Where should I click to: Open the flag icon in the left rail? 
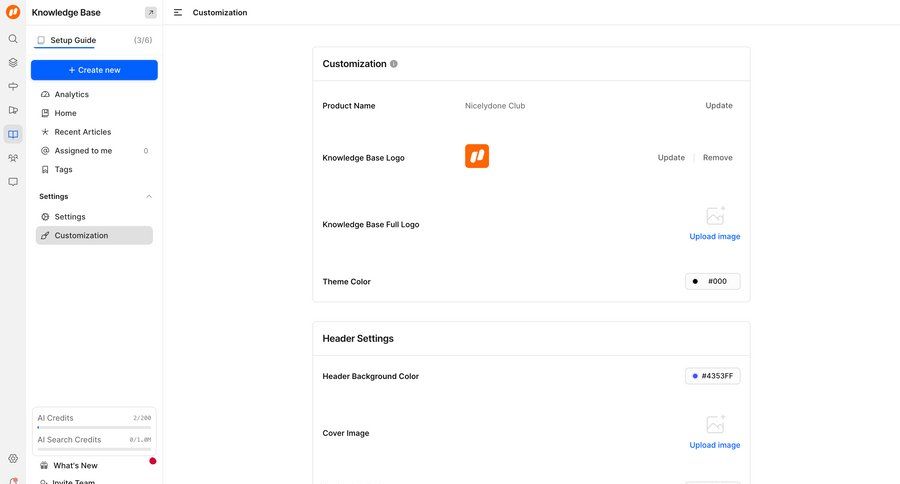[13, 110]
